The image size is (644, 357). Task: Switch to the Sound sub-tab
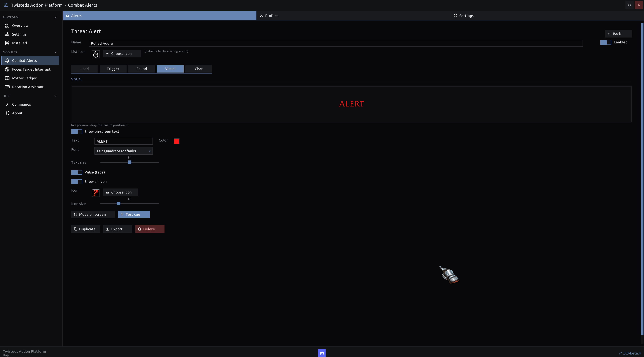pyautogui.click(x=141, y=69)
